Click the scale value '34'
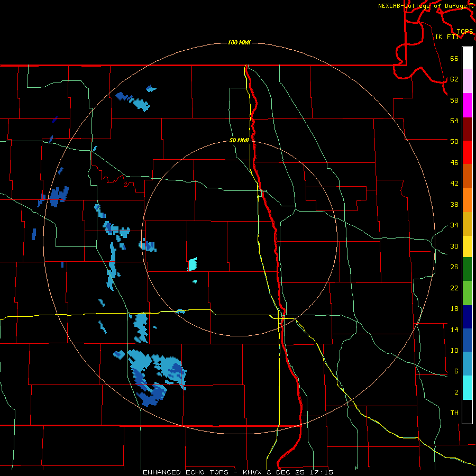Viewport: 476px width, 476px height. coord(454,225)
